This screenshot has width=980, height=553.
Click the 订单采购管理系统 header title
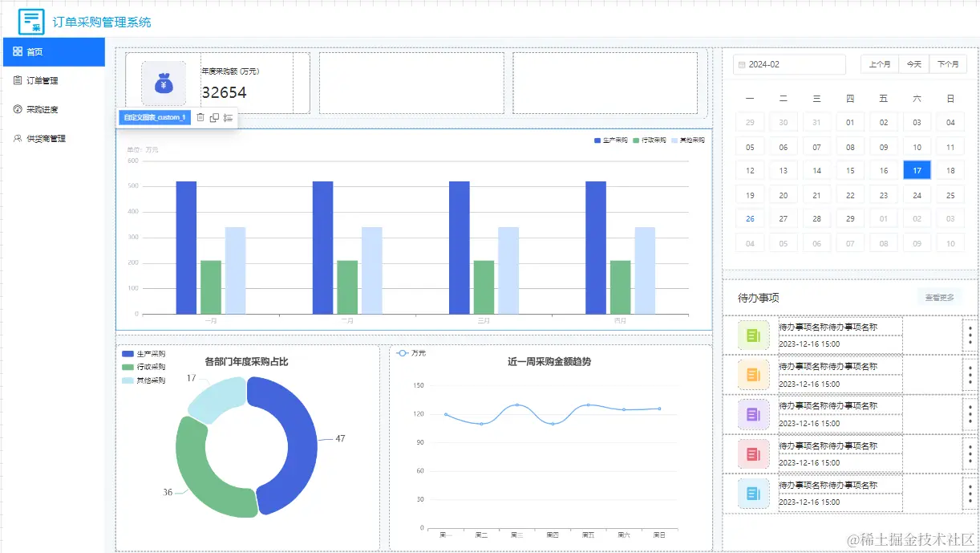(x=102, y=22)
